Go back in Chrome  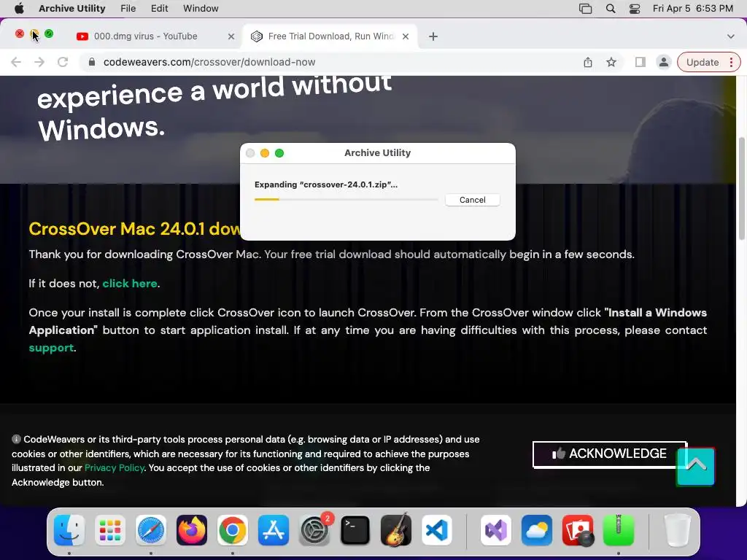click(x=16, y=62)
